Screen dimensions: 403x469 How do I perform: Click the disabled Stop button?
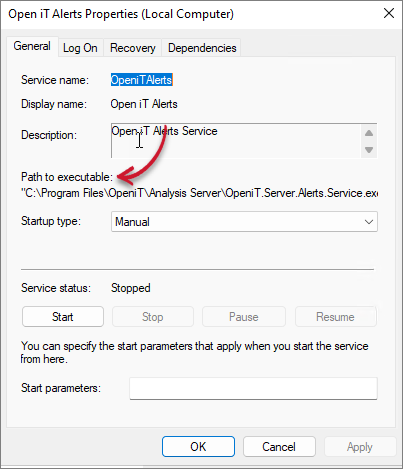153,317
